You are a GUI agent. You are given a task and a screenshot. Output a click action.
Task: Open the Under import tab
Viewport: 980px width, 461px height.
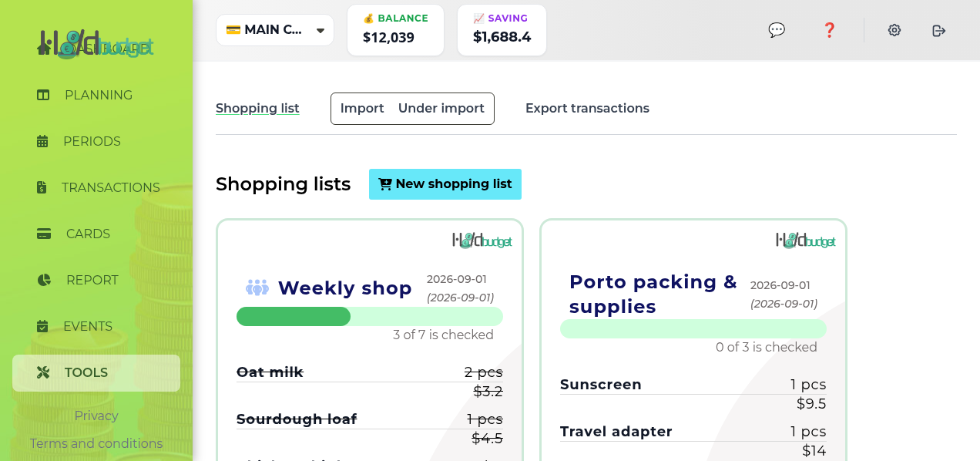coord(441,108)
